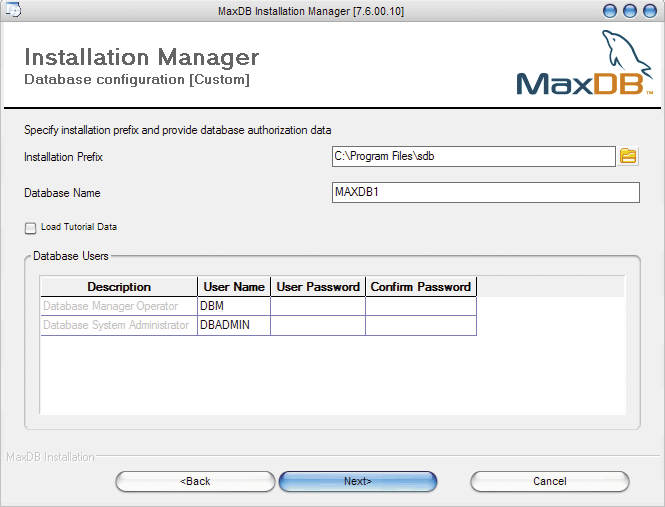Select the DBM user name cell
Image resolution: width=665 pixels, height=507 pixels.
click(234, 306)
